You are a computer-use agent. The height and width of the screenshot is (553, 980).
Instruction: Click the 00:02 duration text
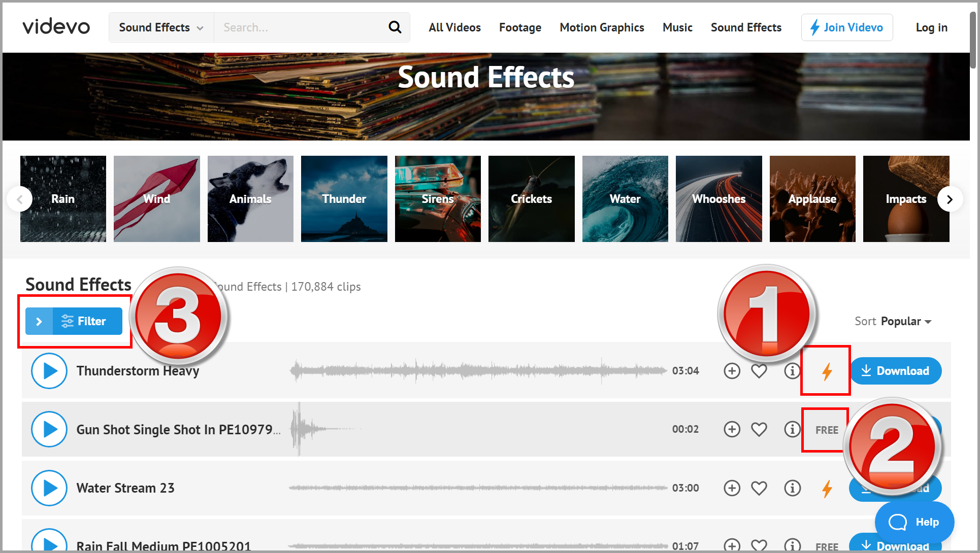pos(685,429)
